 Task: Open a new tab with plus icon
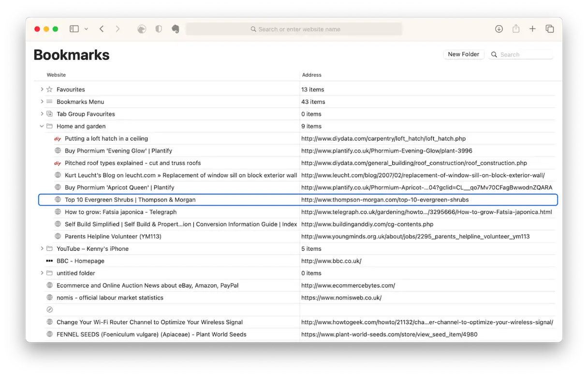tap(532, 29)
